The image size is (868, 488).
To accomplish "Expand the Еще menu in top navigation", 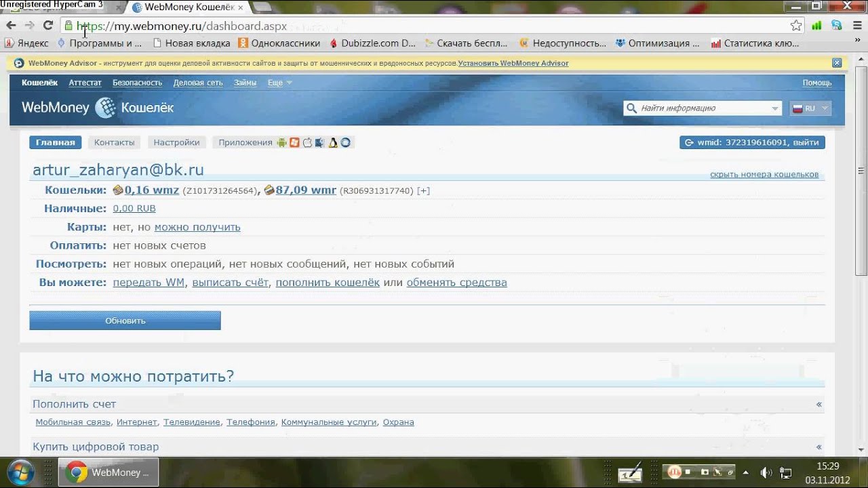I will [x=279, y=83].
